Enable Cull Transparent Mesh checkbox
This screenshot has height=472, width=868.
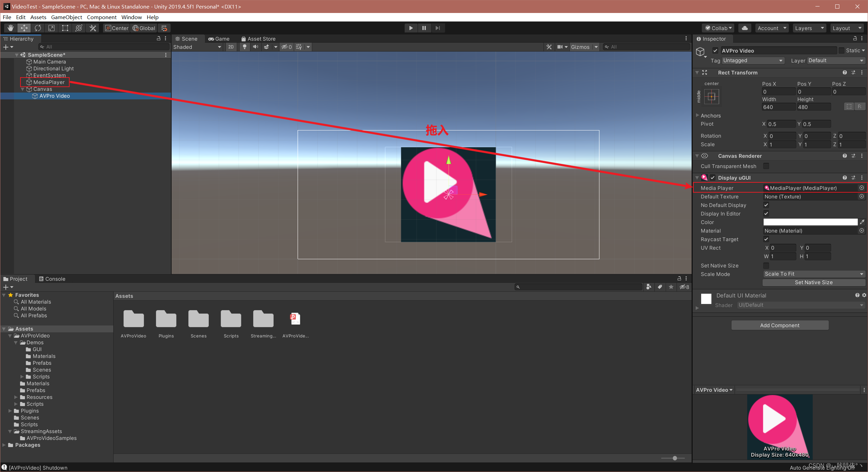point(766,166)
